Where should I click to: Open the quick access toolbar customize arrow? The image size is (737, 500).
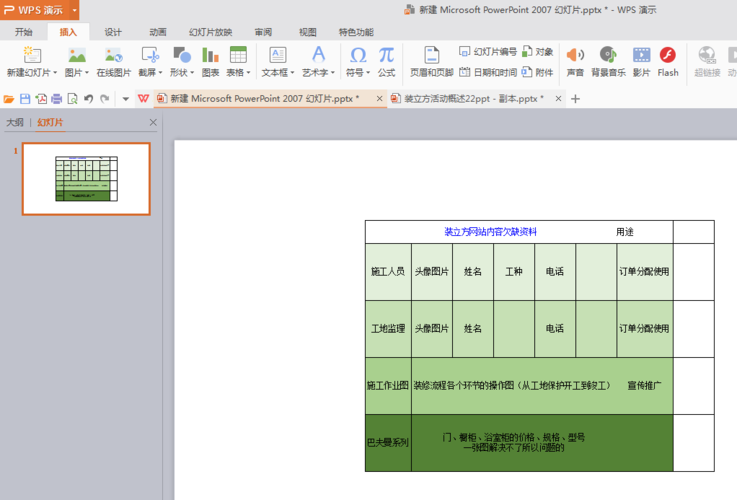(x=125, y=99)
